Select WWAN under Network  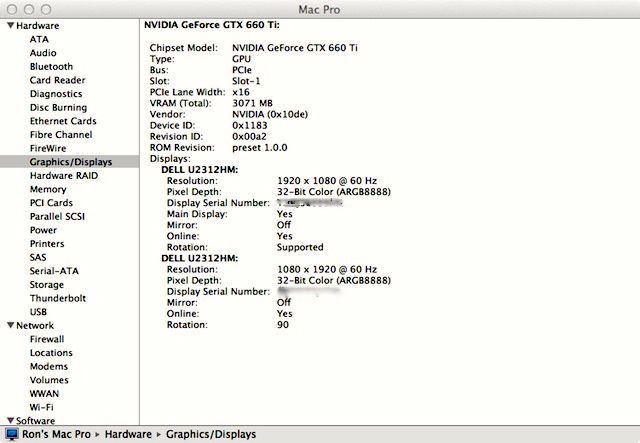tap(44, 394)
